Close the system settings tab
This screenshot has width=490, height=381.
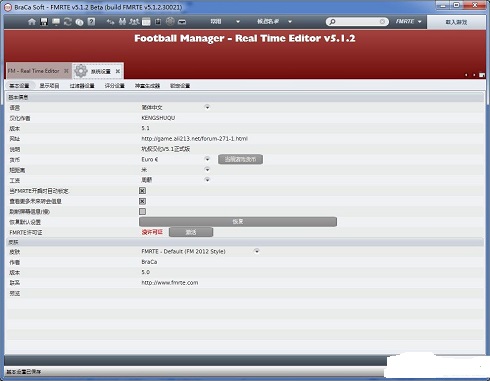pyautogui.click(x=118, y=71)
